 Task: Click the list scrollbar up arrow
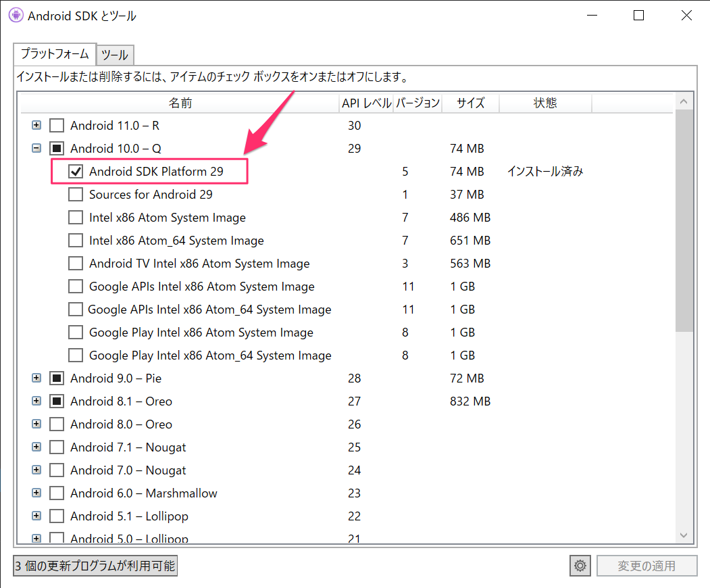pos(684,101)
